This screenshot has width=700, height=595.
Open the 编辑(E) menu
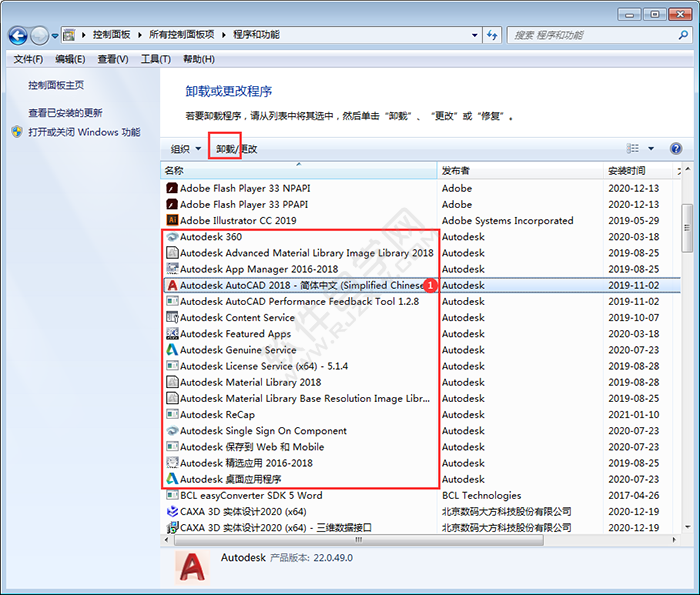pos(70,59)
